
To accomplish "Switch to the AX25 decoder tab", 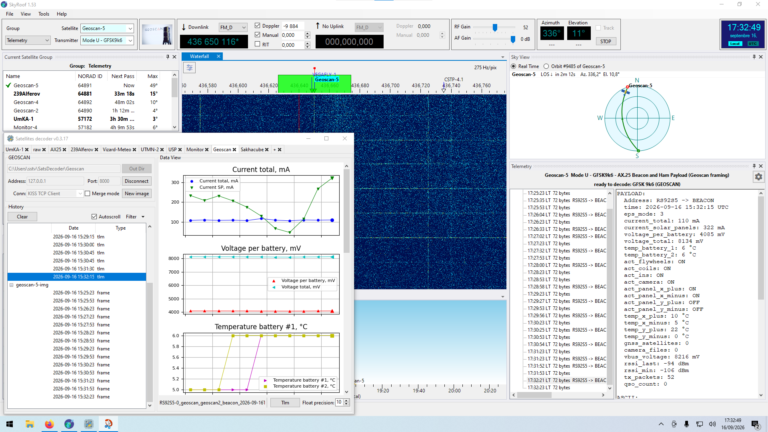I will tap(55, 149).
